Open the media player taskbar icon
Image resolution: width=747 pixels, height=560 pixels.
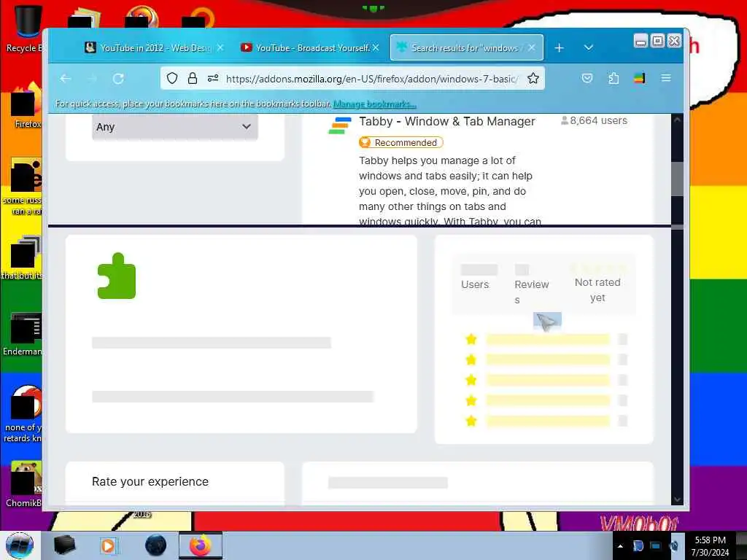(x=108, y=545)
